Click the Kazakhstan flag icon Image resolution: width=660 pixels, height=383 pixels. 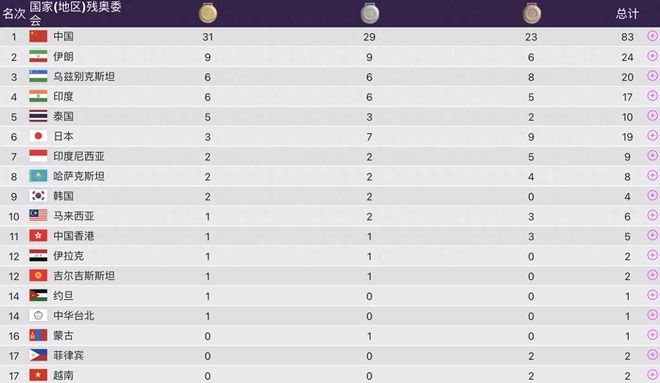click(x=38, y=176)
